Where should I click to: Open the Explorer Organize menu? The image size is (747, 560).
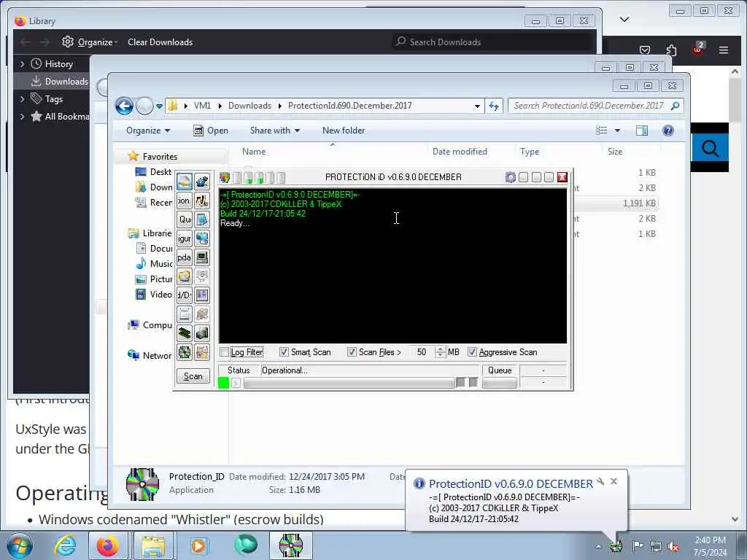click(147, 131)
